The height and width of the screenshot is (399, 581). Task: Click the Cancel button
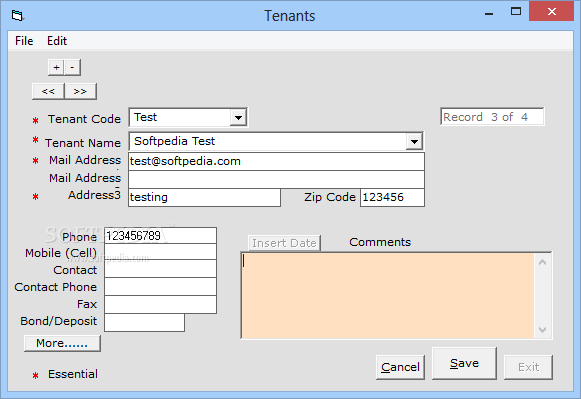(400, 367)
